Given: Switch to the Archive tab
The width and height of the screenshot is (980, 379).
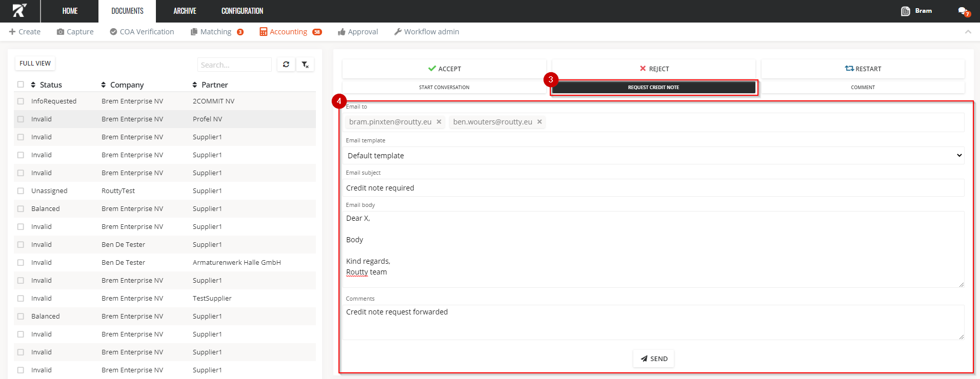Looking at the screenshot, I should 185,11.
